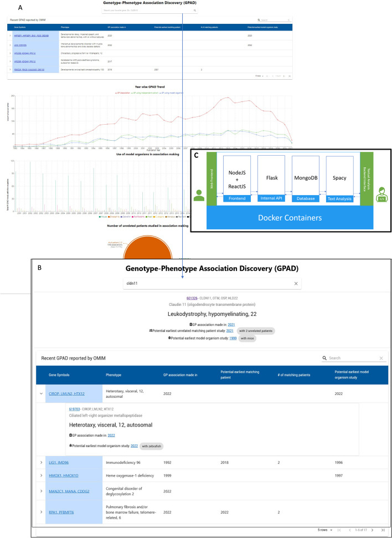The width and height of the screenshot is (392, 538).
Task: Collapse the CIROP, LMLN2, HTX12 row
Action: [x=42, y=394]
